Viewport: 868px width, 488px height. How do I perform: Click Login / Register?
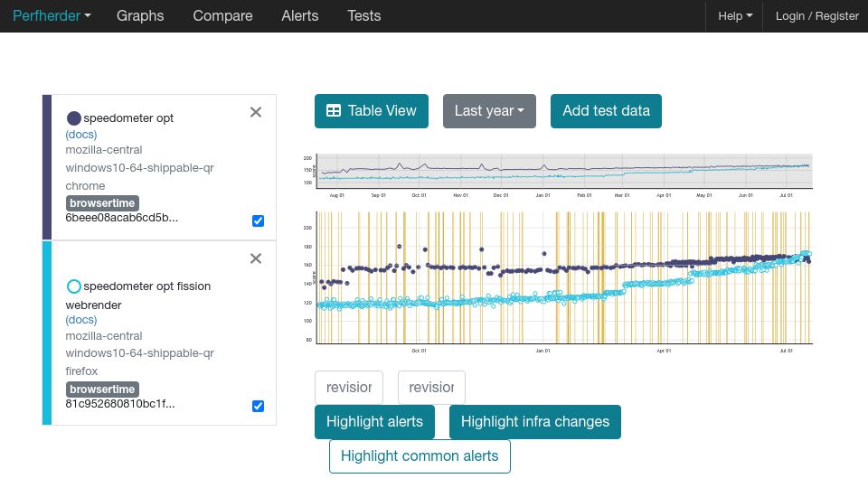click(816, 16)
